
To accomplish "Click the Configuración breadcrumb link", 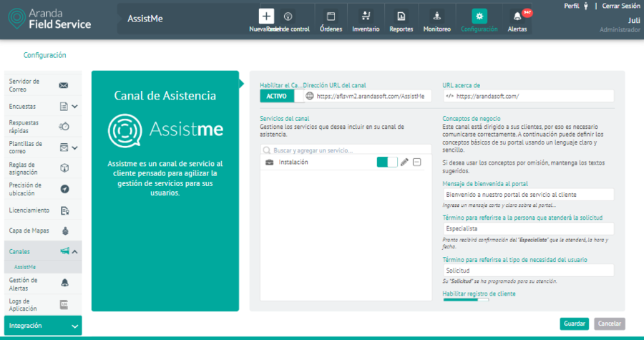I will click(x=44, y=55).
